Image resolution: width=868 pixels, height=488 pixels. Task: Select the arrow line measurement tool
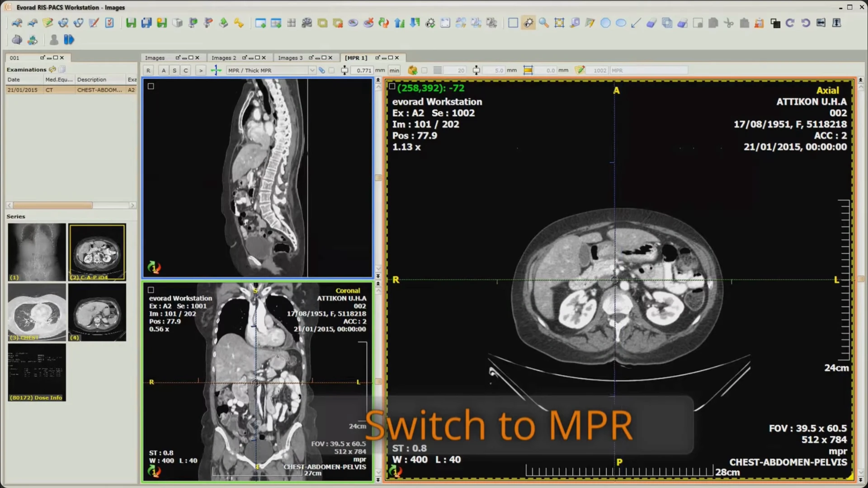636,23
